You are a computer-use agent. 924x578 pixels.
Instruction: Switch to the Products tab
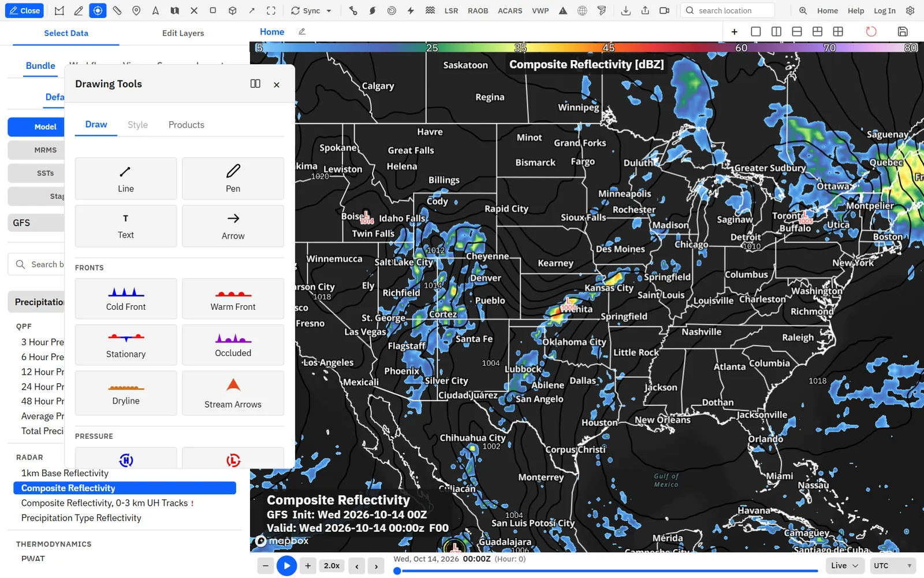[x=187, y=125]
